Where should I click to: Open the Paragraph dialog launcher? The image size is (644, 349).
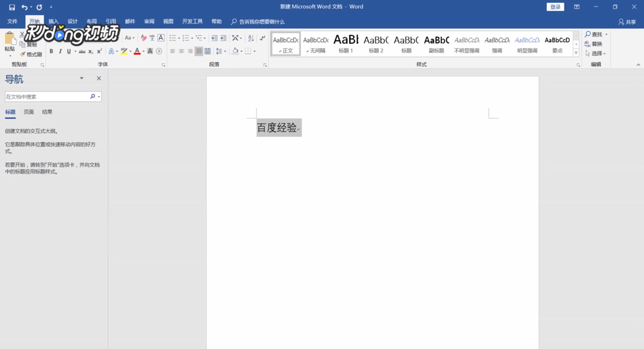click(265, 65)
